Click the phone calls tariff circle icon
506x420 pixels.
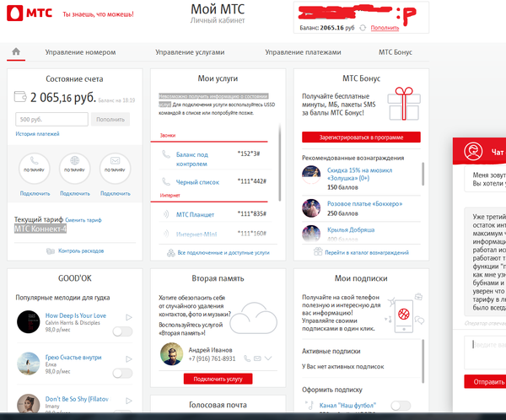pyautogui.click(x=35, y=170)
